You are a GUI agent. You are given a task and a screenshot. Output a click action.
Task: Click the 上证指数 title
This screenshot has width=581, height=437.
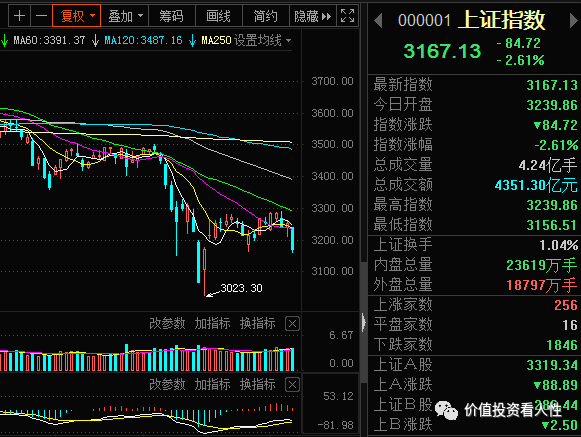501,20
